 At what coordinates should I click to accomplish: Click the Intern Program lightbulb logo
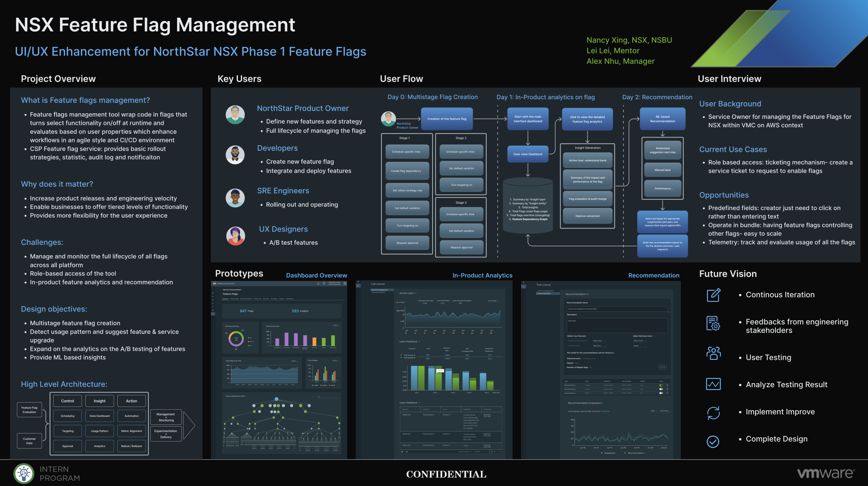click(24, 474)
